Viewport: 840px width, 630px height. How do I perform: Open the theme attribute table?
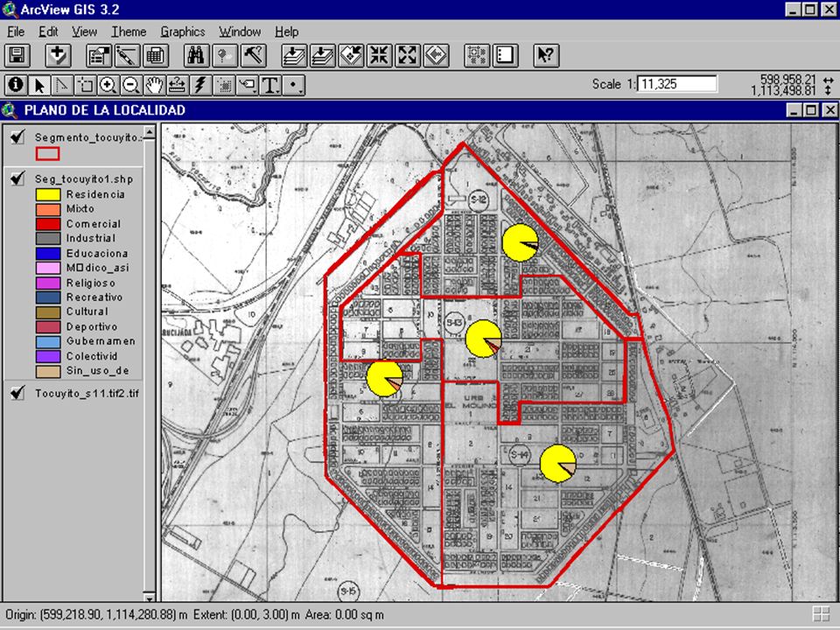156,56
